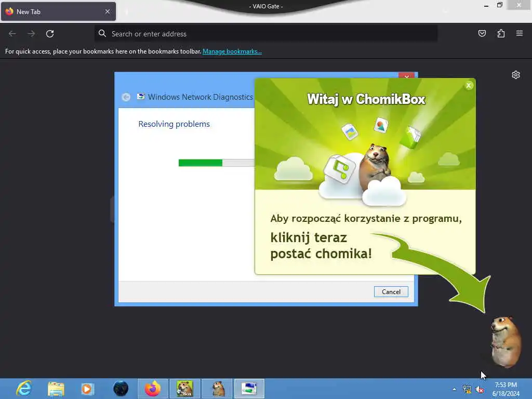Open the dark globe taskbar icon
This screenshot has height=399, width=532.
[x=121, y=389]
